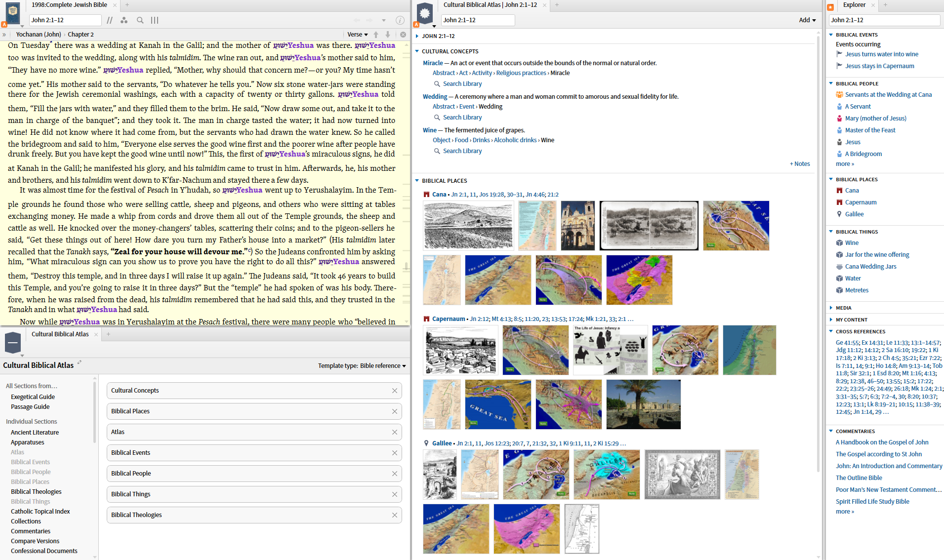Select the Explorer tab
Screen dimensions: 944x560
pos(854,5)
